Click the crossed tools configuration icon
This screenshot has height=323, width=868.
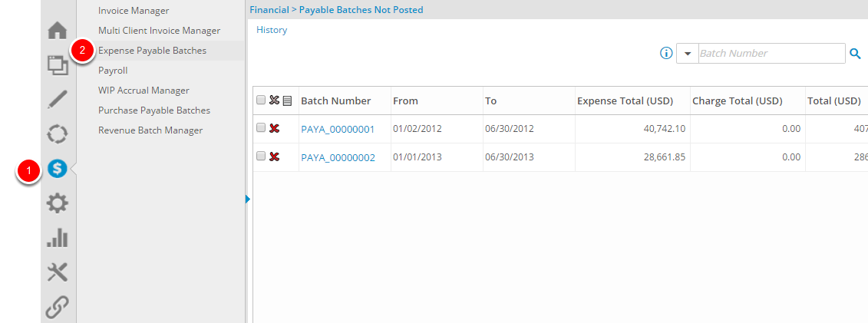(58, 272)
